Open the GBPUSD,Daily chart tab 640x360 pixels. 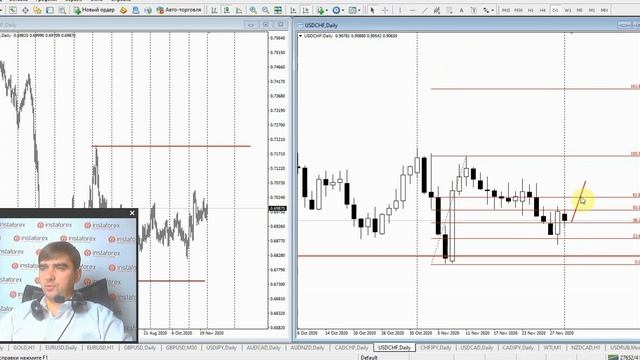click(140, 348)
